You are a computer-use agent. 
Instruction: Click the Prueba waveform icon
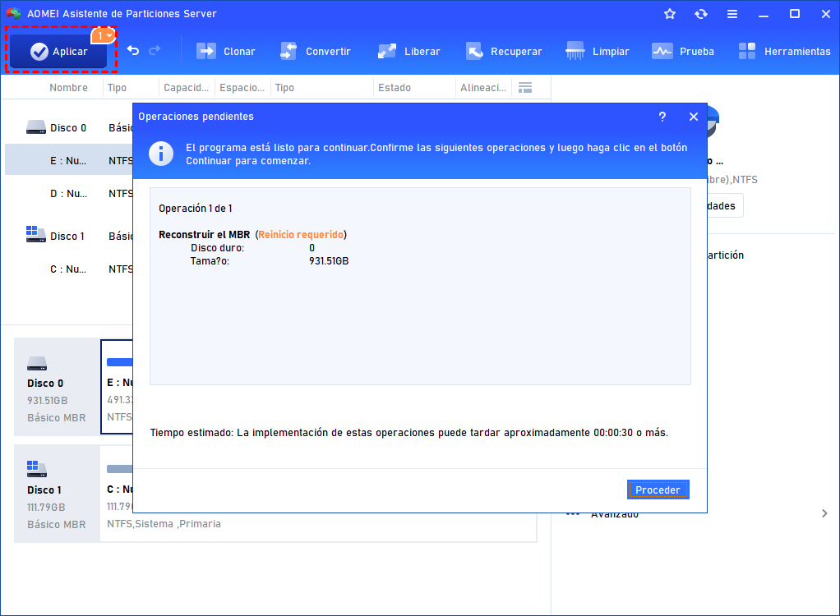pos(662,52)
